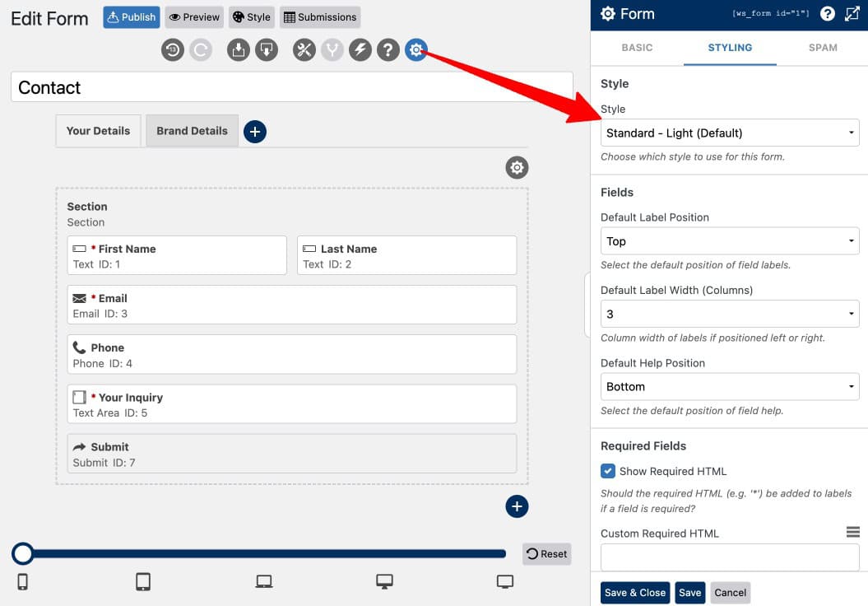Open the Your Details form tab

(x=98, y=131)
